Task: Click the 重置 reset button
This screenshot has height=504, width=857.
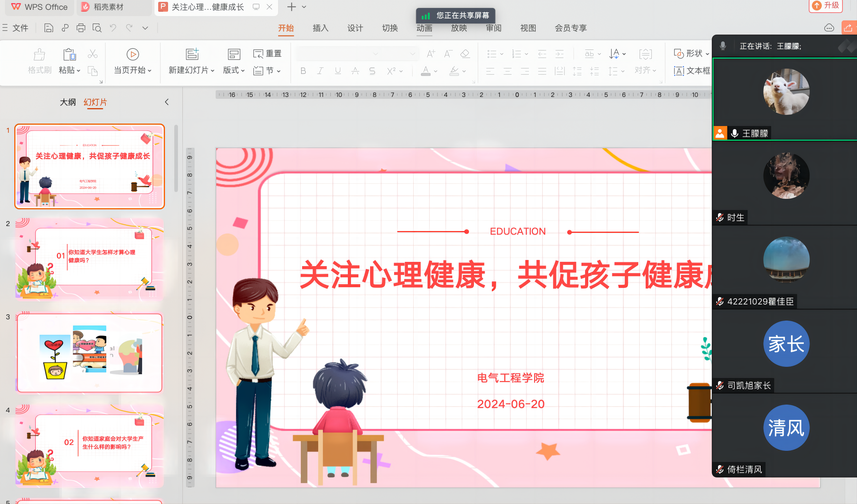Action: click(267, 54)
